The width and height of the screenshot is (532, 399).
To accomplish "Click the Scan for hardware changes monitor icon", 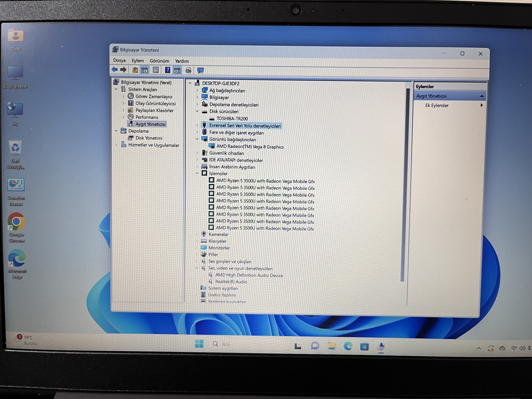I will coord(200,70).
